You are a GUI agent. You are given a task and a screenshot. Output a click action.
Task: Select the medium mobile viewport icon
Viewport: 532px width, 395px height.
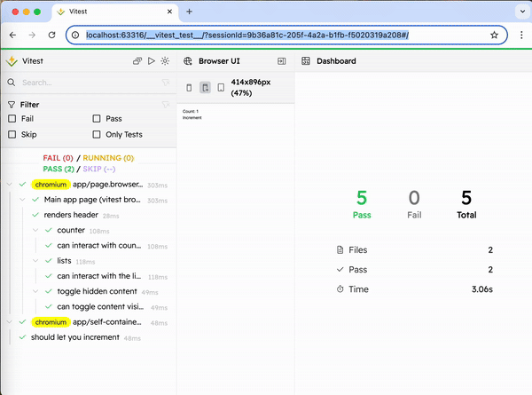point(205,88)
